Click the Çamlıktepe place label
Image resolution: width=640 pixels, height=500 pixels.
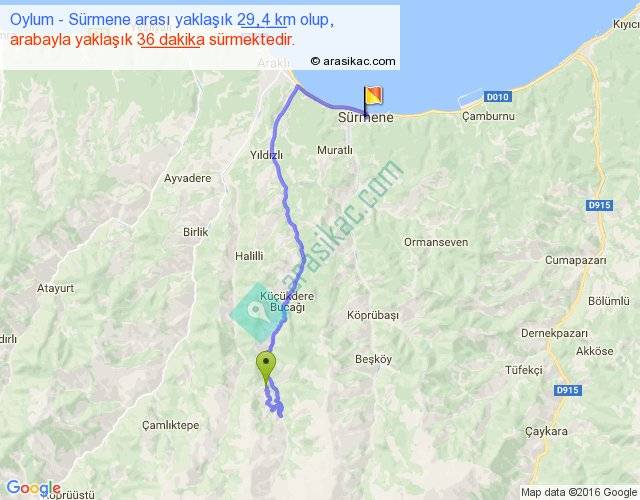pos(171,425)
